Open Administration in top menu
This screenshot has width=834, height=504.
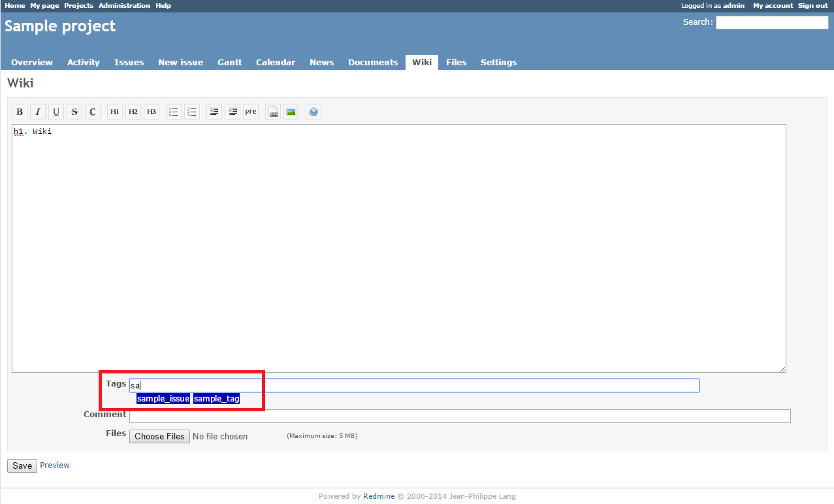124,5
